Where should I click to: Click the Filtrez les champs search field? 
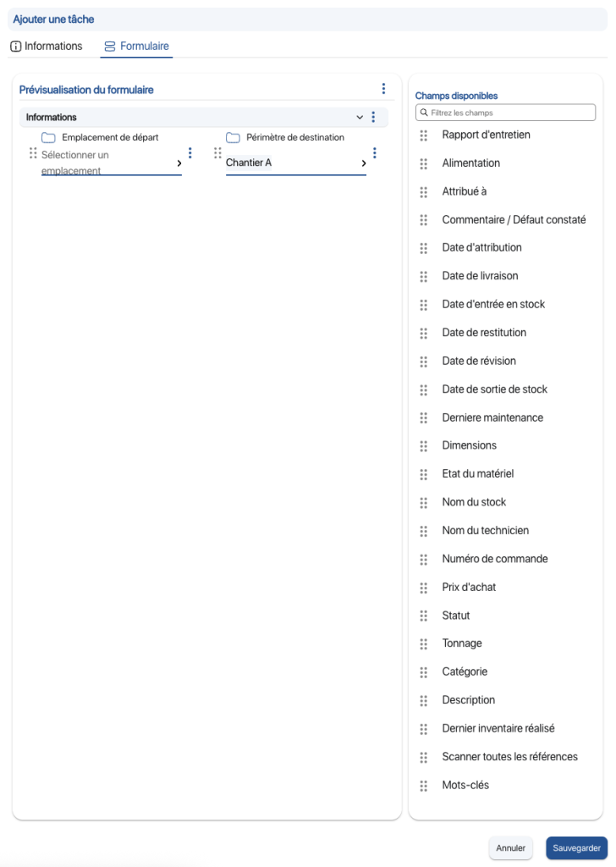[505, 112]
